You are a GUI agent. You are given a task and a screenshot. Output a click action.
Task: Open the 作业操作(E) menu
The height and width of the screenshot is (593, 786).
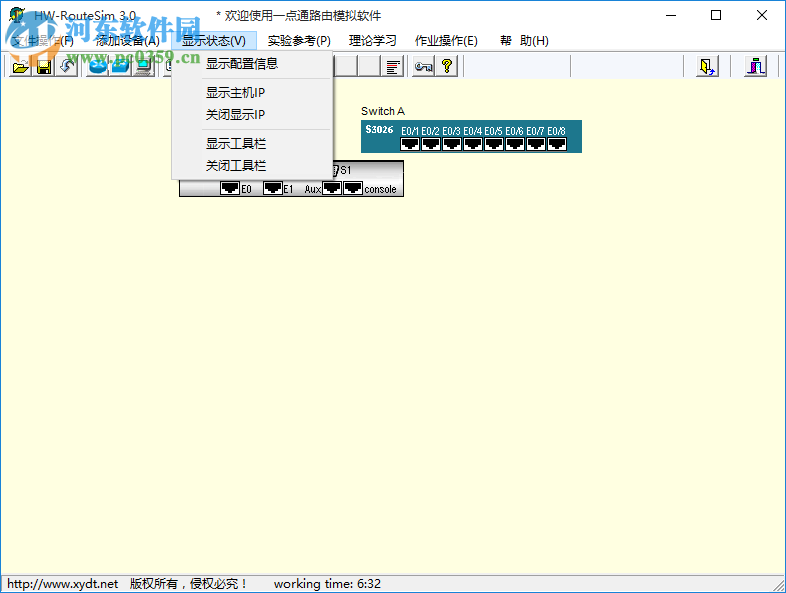pos(446,41)
